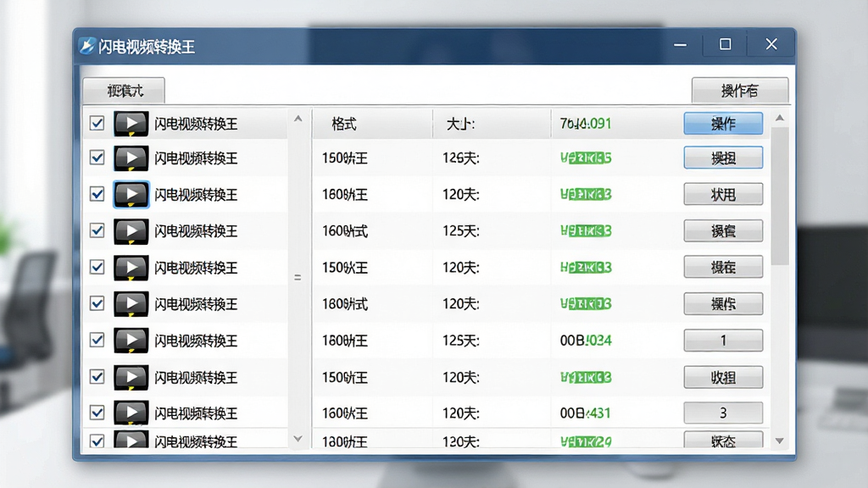Toggle the checkbox in the fourth row
Screen dimensions: 868x488
click(97, 230)
